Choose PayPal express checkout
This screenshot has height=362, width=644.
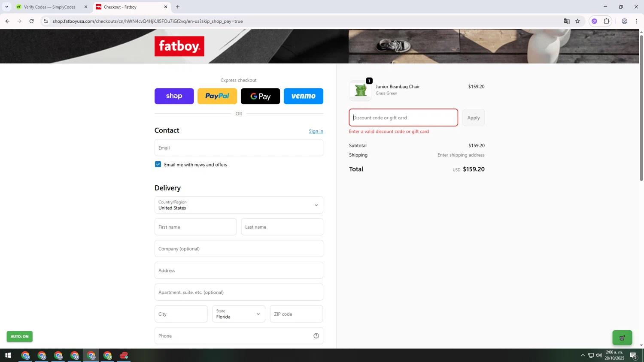click(x=217, y=96)
